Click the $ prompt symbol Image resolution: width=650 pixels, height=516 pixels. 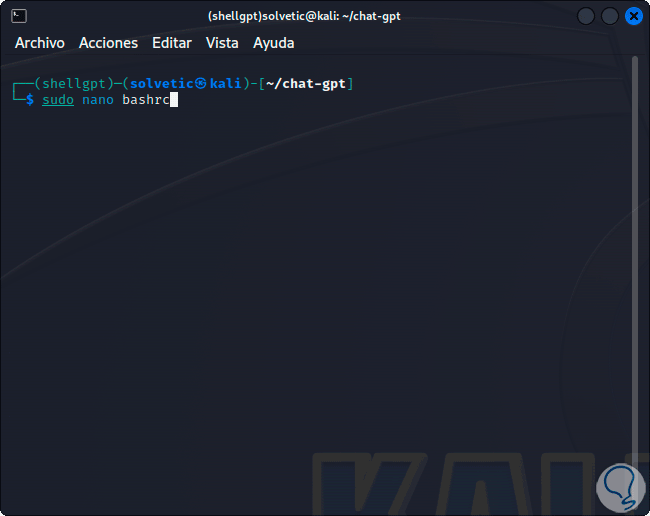tap(30, 100)
